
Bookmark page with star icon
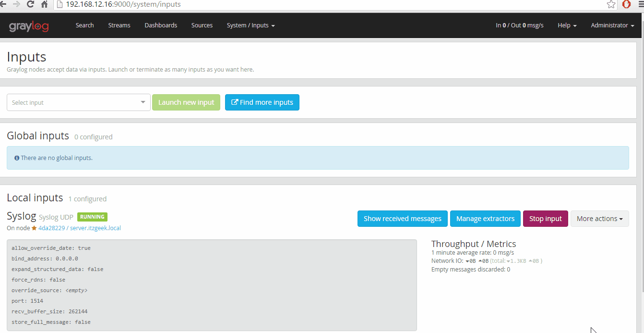pos(611,4)
